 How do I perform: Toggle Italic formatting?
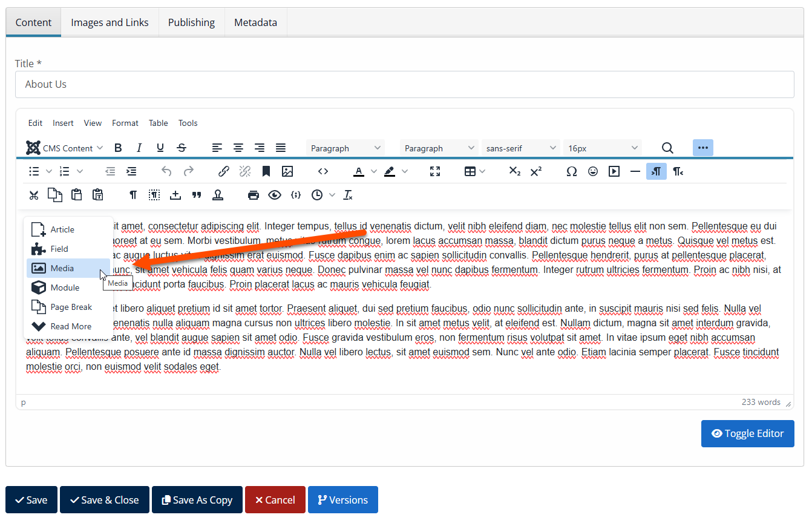[x=139, y=148]
